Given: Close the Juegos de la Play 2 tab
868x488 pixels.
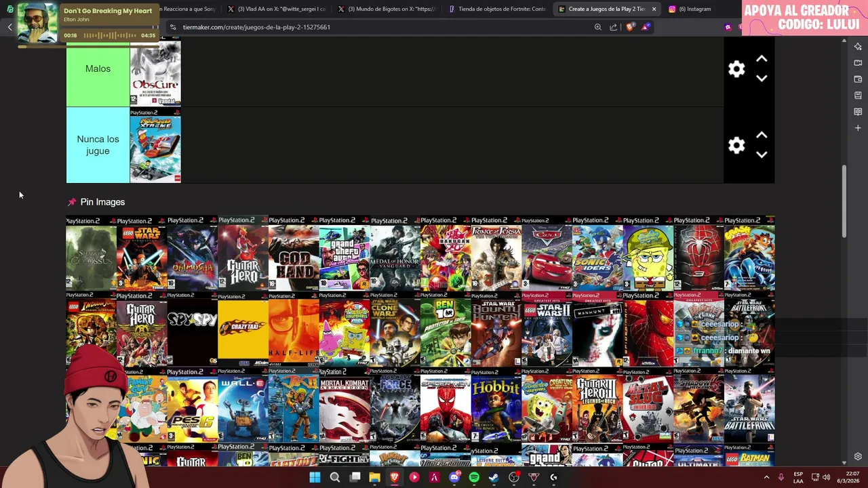Looking at the screenshot, I should [654, 9].
